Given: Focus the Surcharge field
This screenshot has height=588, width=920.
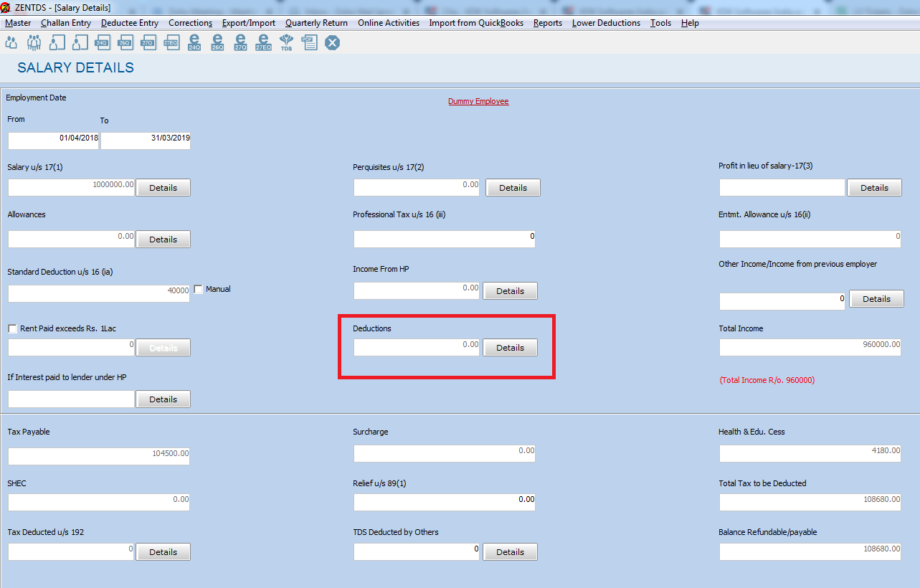Looking at the screenshot, I should 445,454.
